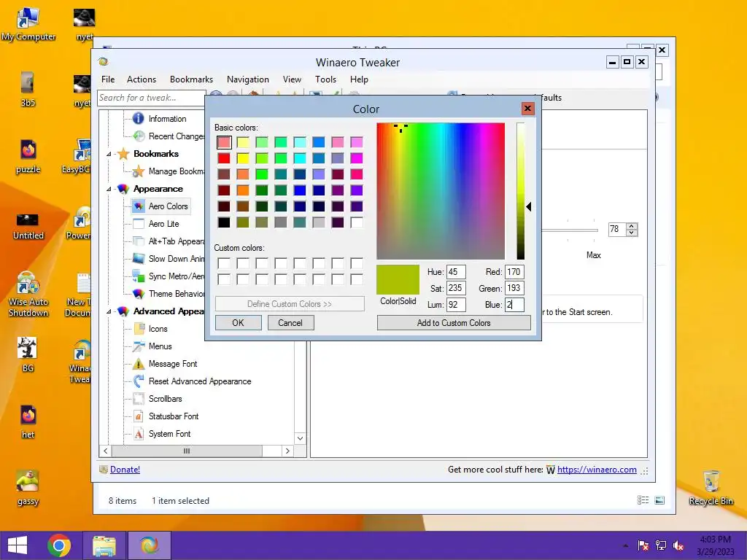Click the Hue value field
The image size is (747, 560).
coord(456,272)
